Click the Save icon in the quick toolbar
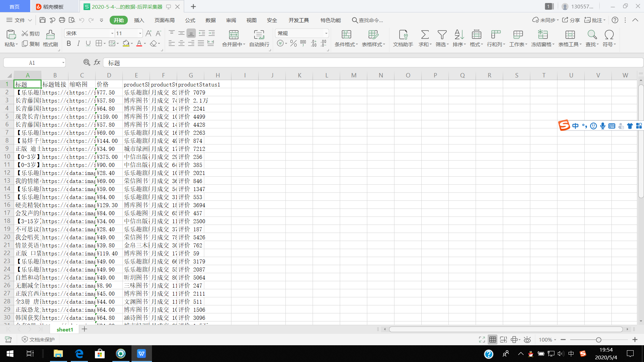This screenshot has height=362, width=644. 43,20
